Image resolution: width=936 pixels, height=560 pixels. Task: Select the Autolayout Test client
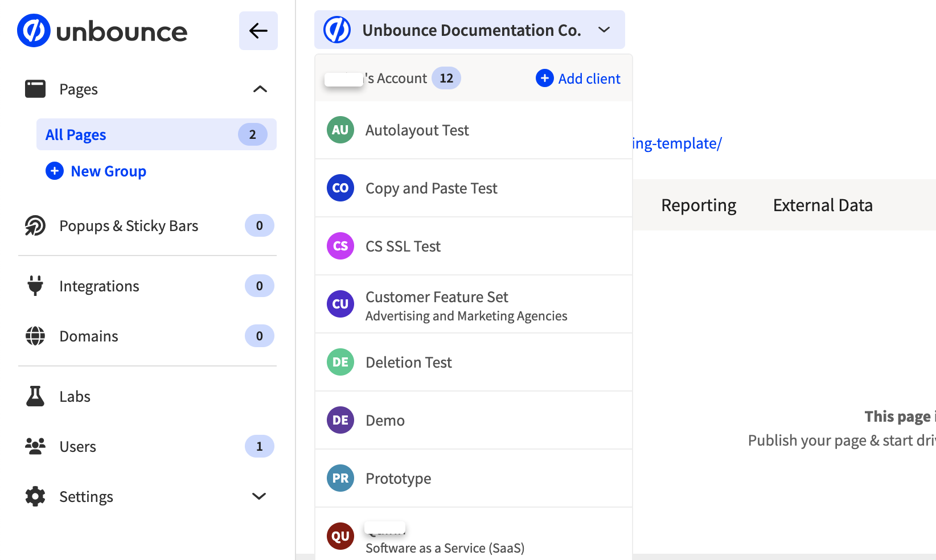pyautogui.click(x=474, y=130)
